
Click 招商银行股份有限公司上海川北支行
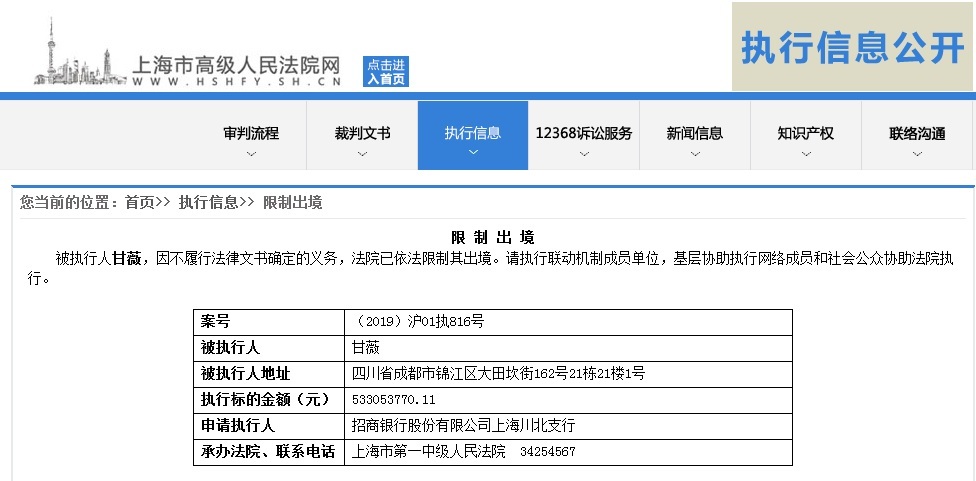(463, 426)
